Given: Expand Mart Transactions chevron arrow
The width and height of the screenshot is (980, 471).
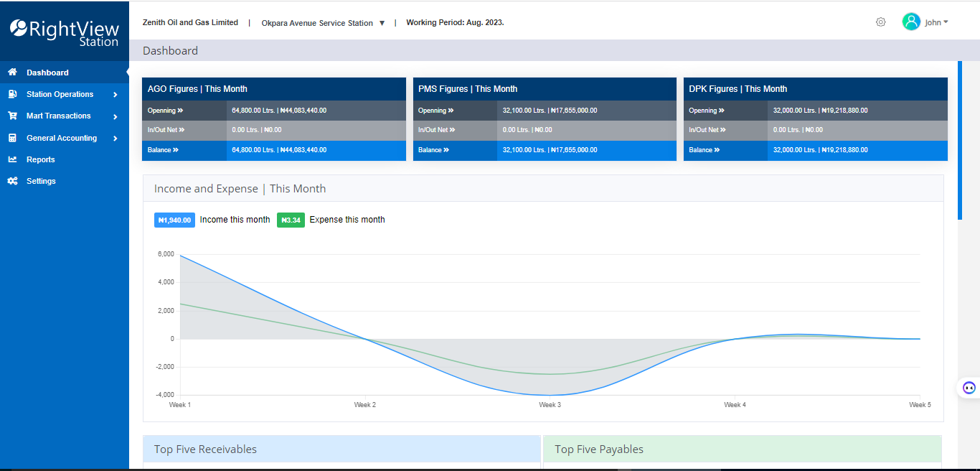Looking at the screenshot, I should 116,116.
